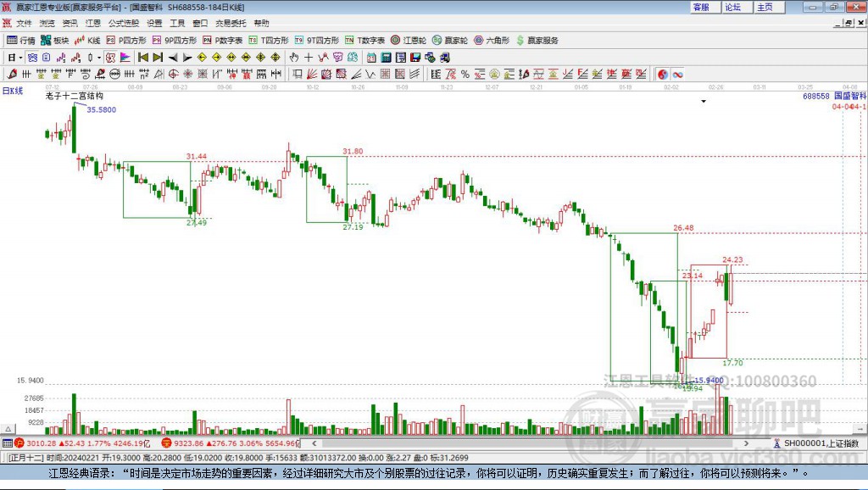Click the status bar table icon
Viewport: 868px width, 490px height.
[x=7, y=443]
